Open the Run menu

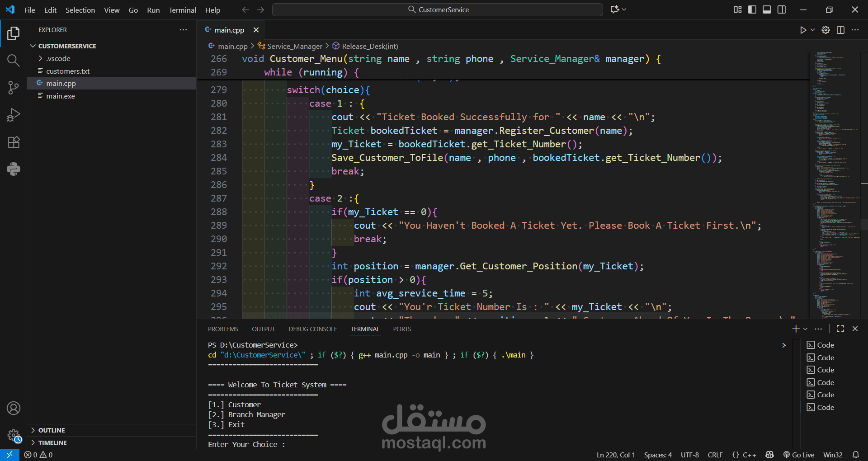[153, 10]
